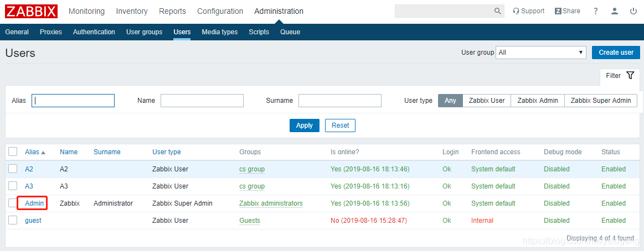644x251 pixels.
Task: Expand the User group dropdown
Action: (541, 53)
